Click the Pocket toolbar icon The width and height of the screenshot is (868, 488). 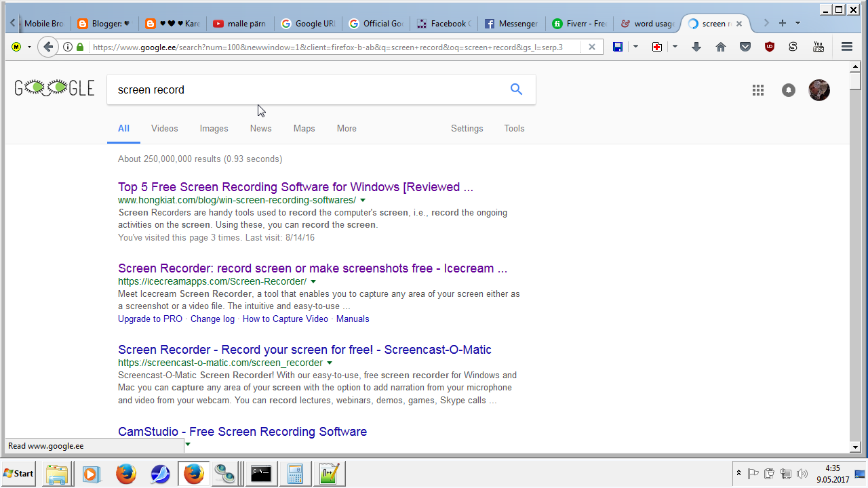click(745, 47)
